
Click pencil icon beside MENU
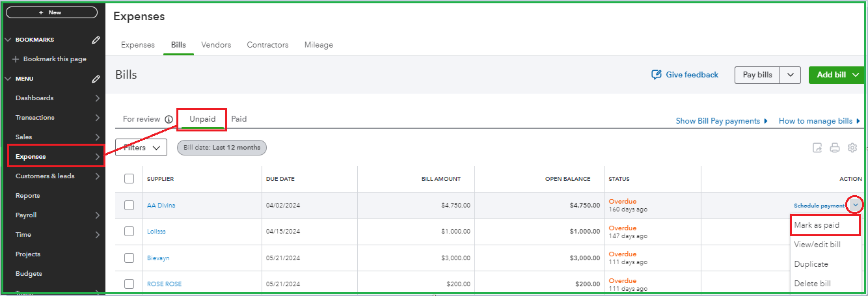pos(96,79)
